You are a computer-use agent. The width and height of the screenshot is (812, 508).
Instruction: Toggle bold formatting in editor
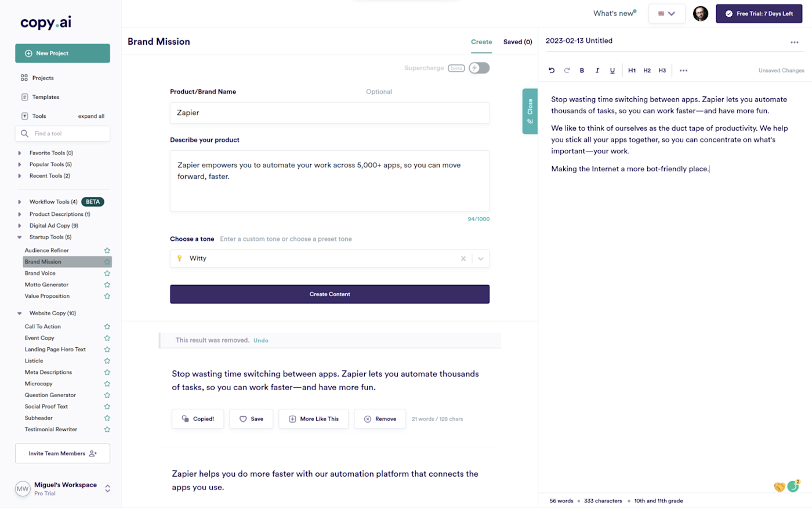tap(582, 70)
